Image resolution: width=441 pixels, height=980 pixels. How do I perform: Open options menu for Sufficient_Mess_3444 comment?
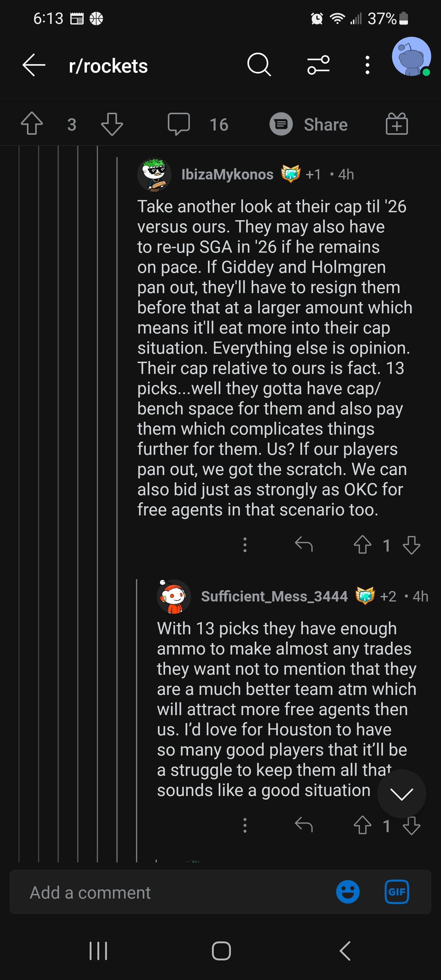(245, 825)
